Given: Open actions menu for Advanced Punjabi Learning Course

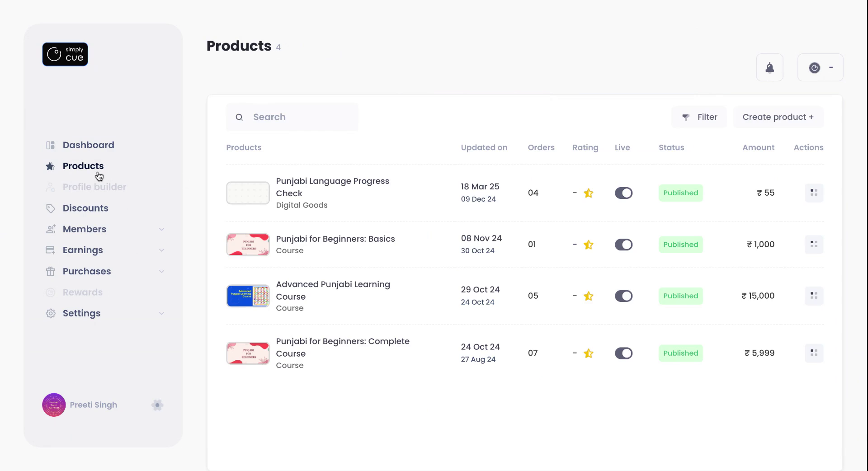Looking at the screenshot, I should pos(814,296).
